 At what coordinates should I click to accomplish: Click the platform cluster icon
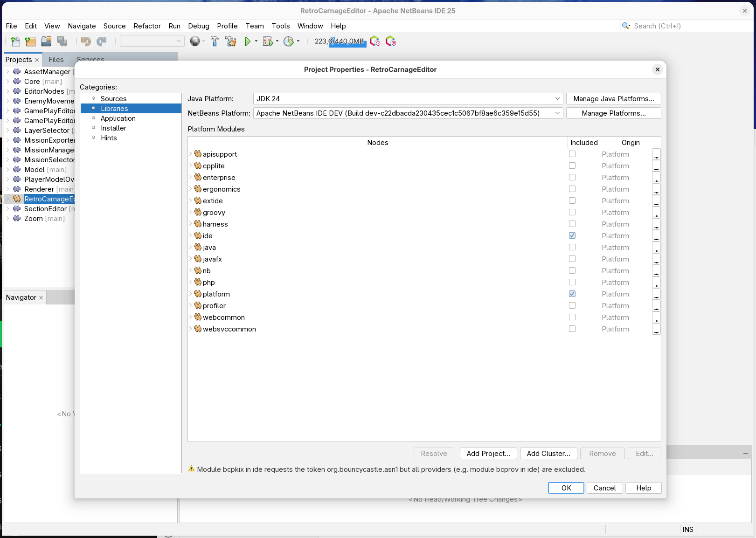(198, 294)
